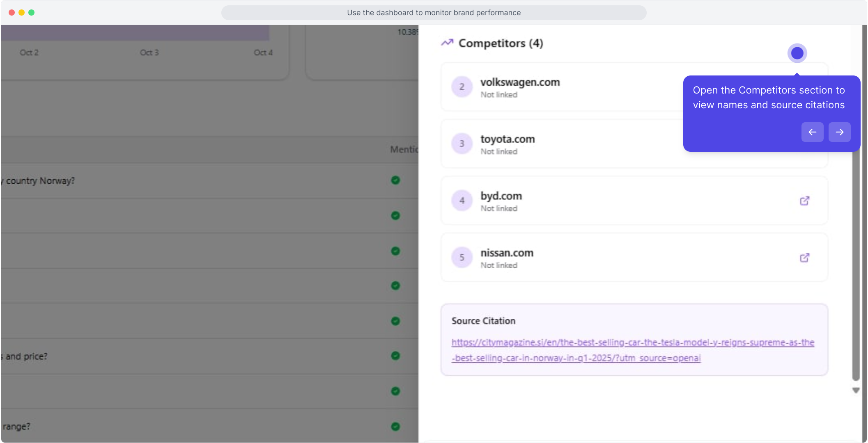Click the pulsing blue walkthrough dot indicator
868x443 pixels.
pos(797,53)
